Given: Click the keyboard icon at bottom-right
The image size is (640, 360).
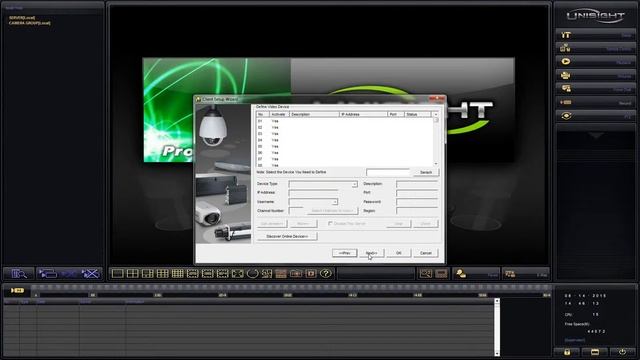Looking at the screenshot, I should tap(595, 352).
